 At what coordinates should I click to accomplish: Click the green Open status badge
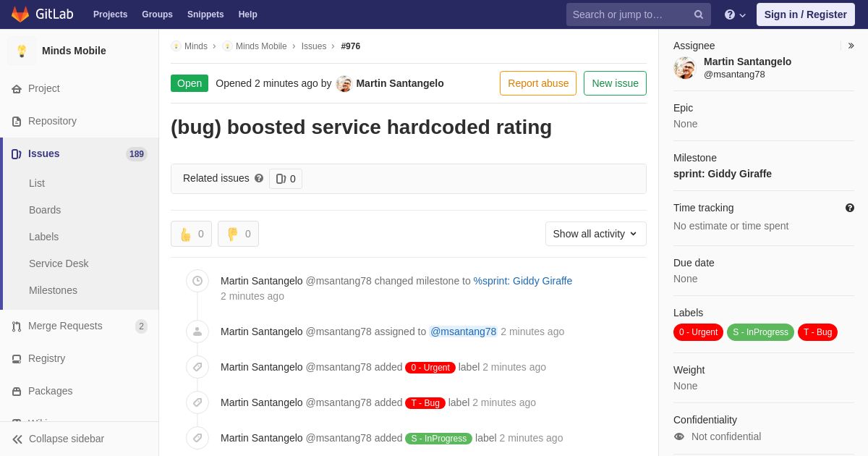click(190, 83)
